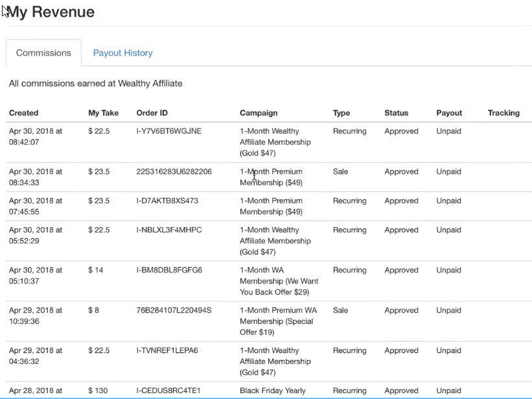Screen dimensions: 532x399
Task: Click $ 23.5 for order I-D7AKTB8XS473
Action: click(x=99, y=200)
